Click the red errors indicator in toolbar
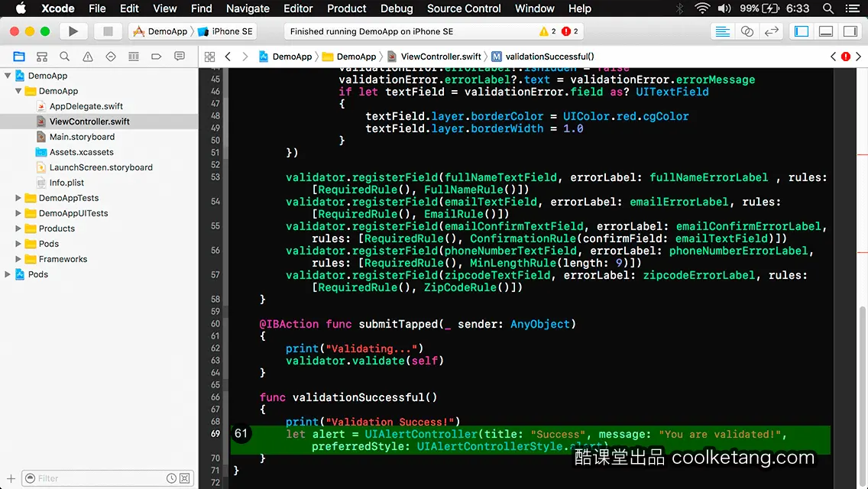 570,31
